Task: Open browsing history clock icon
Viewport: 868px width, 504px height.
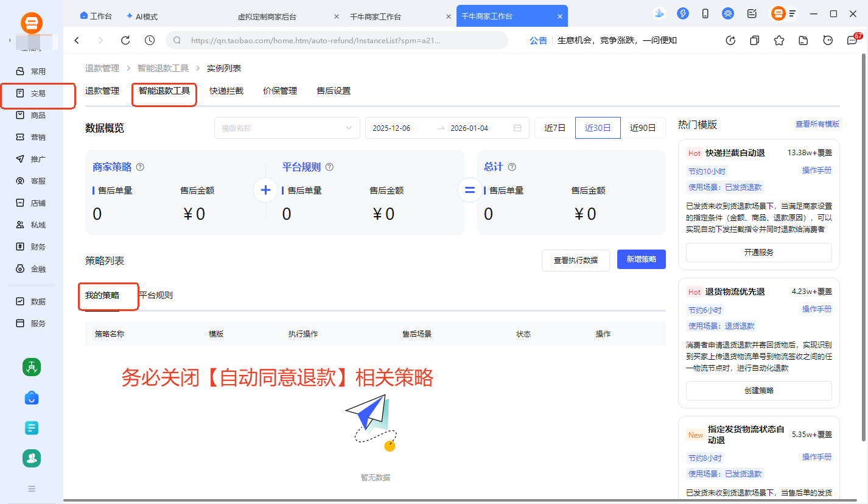Action: 150,40
